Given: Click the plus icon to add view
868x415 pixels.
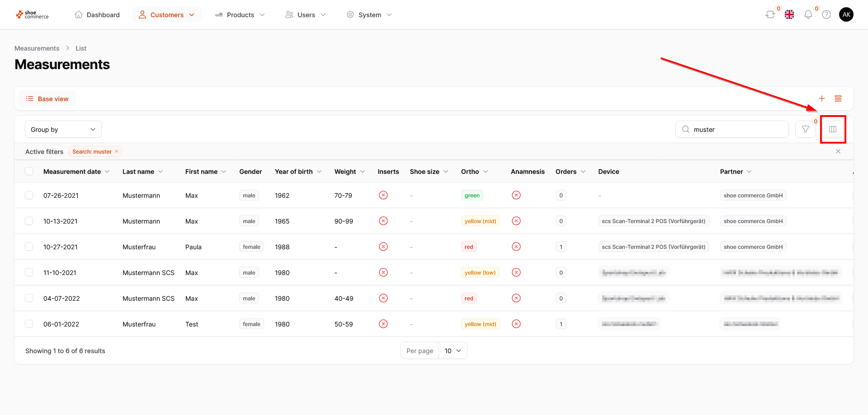Looking at the screenshot, I should tap(822, 98).
